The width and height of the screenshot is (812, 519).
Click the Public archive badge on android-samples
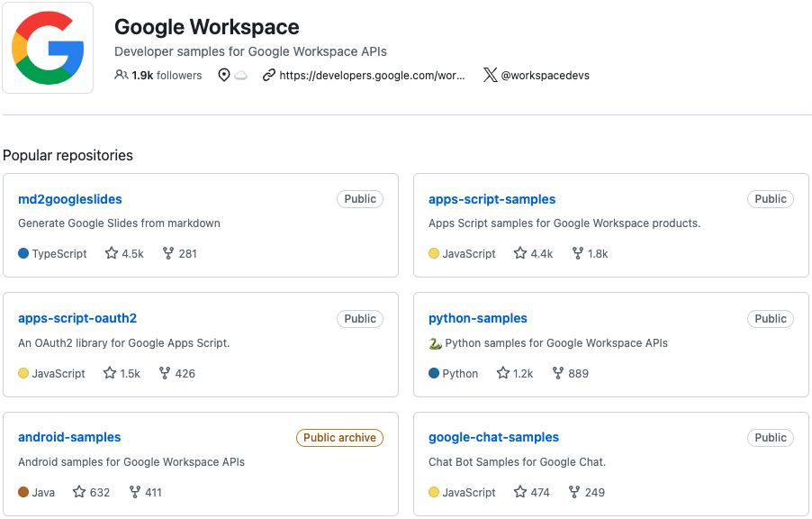pos(339,438)
